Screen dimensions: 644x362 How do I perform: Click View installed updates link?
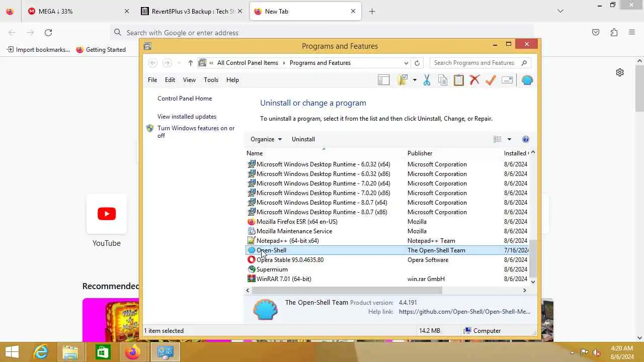(187, 117)
